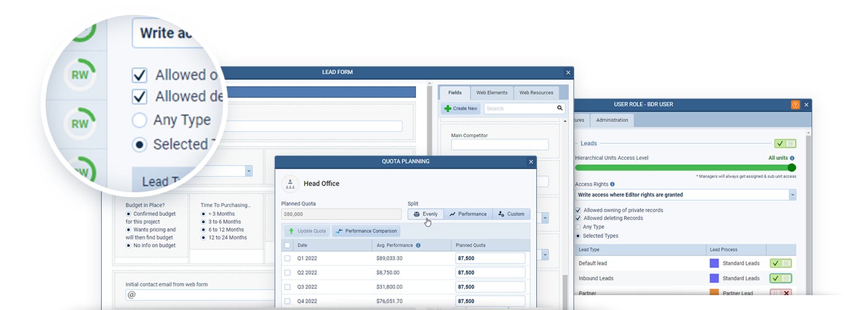Screen dimensions: 868x310
Task: Open the Access Rights dropdown
Action: point(792,195)
